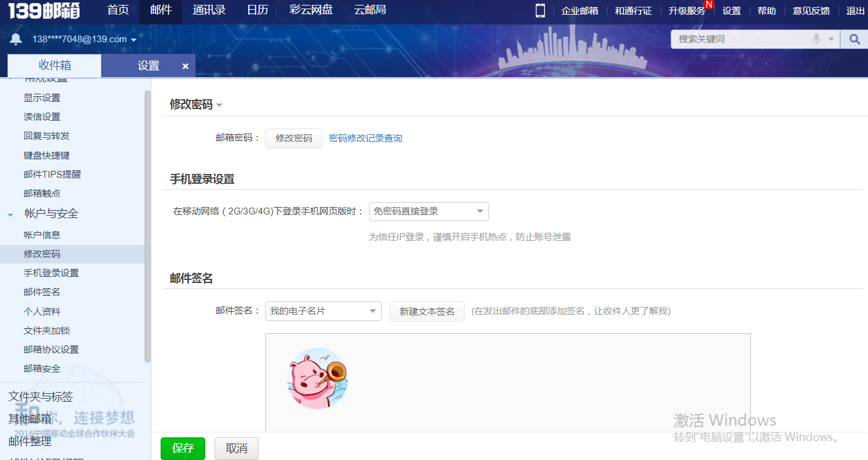
Task: Open the search options dropdown arrow
Action: tap(831, 39)
